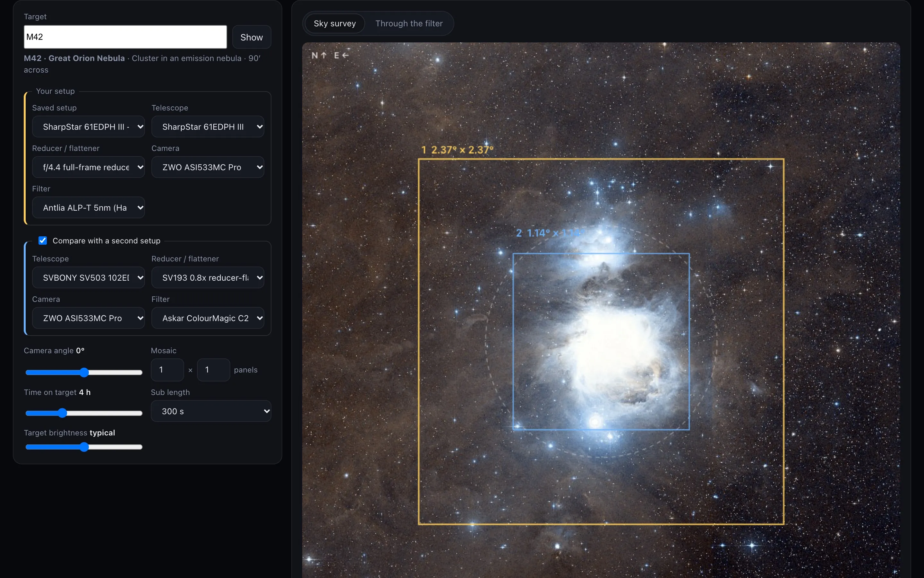Click the Great Orion Nebula description text
The image size is (924, 578).
pyautogui.click(x=142, y=64)
